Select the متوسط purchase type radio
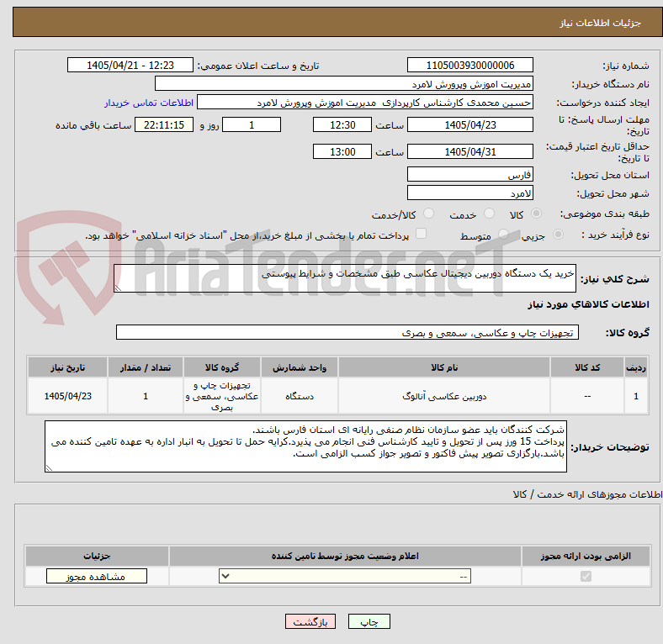Image resolution: width=663 pixels, height=644 pixels. click(x=503, y=235)
